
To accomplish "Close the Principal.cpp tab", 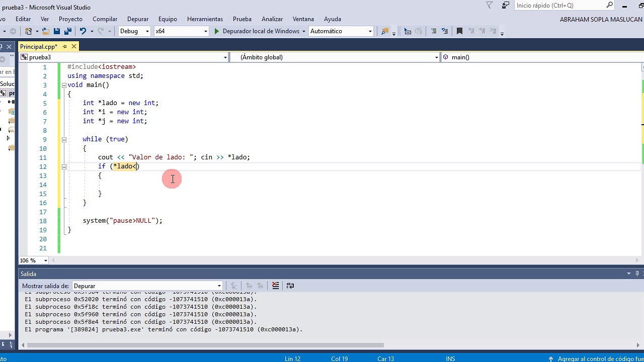I will click(74, 46).
